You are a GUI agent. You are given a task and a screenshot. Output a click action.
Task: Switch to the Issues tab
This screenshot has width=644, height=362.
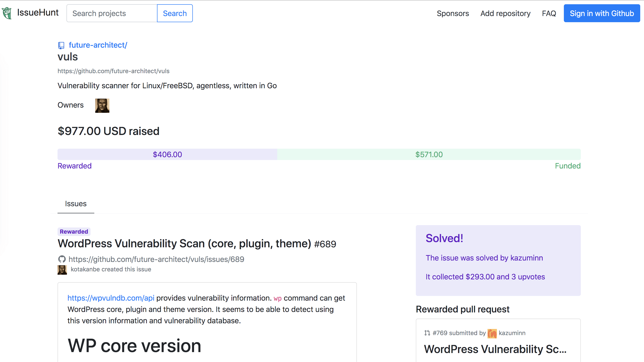click(76, 203)
